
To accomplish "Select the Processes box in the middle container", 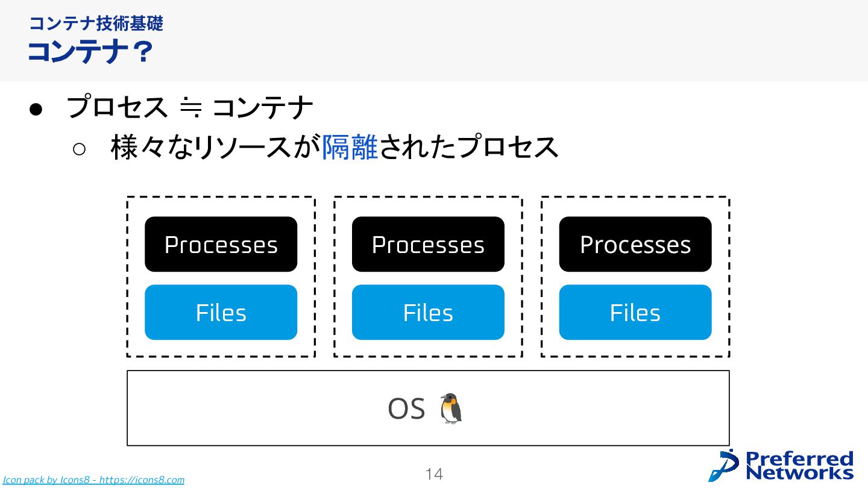I will coord(428,245).
